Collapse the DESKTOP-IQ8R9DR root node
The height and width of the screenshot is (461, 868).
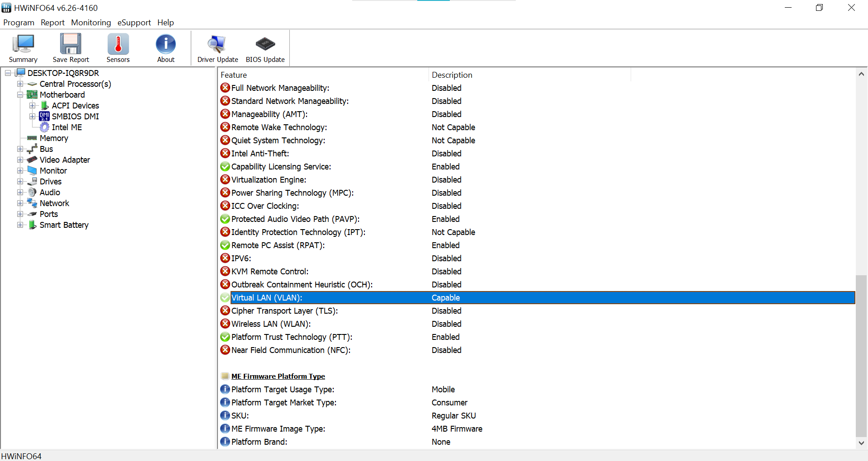(8, 73)
